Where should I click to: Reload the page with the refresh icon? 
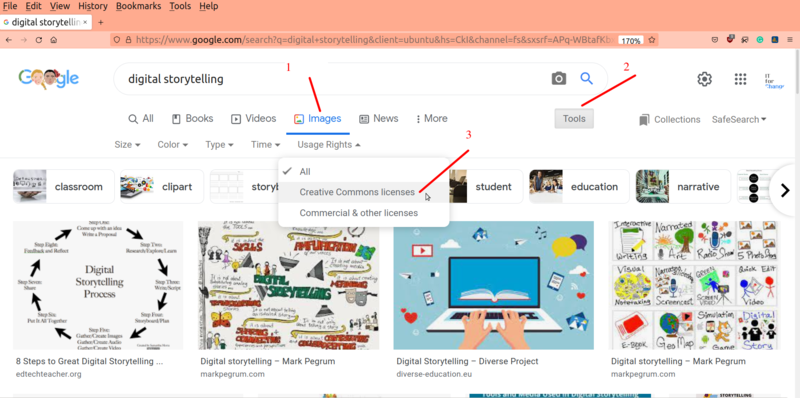(39, 40)
